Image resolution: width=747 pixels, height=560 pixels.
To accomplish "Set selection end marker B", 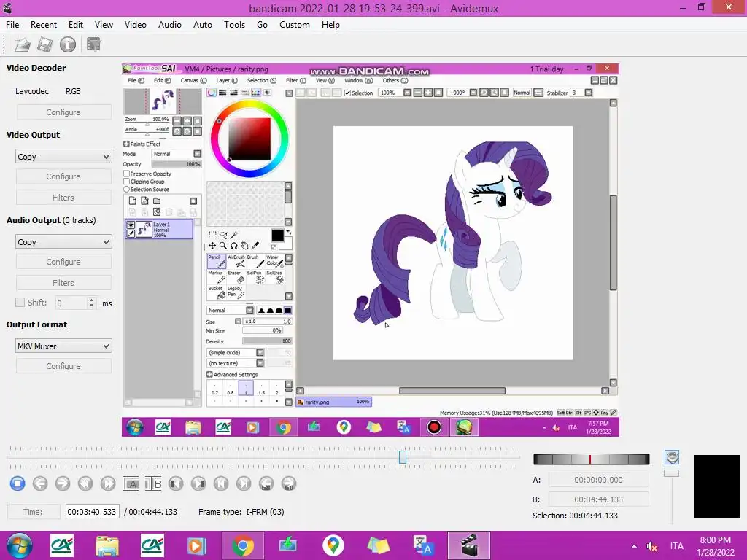I will click(x=153, y=484).
